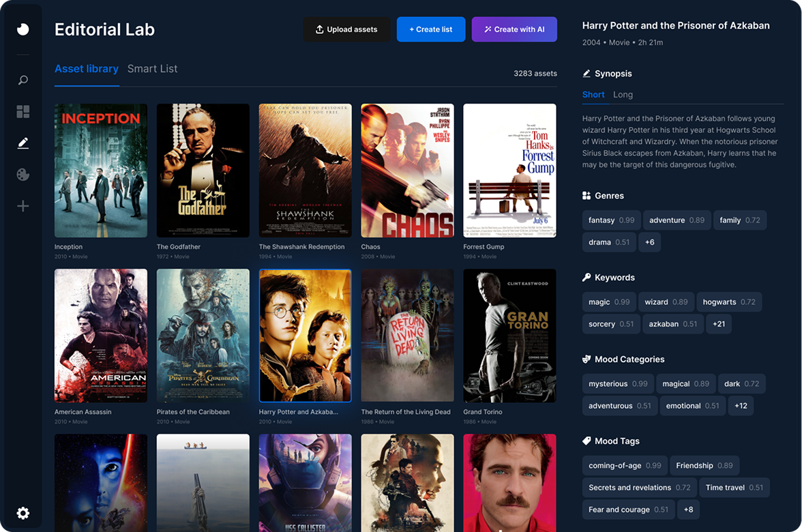
Task: Click the Grand Torino caption text
Action: [482, 412]
